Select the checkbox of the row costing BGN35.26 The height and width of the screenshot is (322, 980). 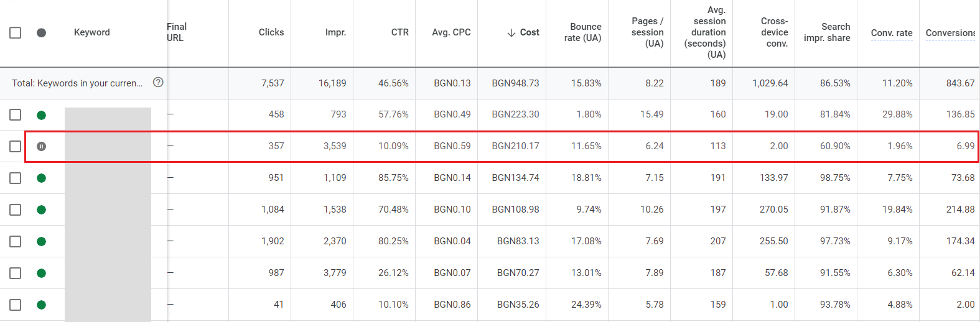16,305
